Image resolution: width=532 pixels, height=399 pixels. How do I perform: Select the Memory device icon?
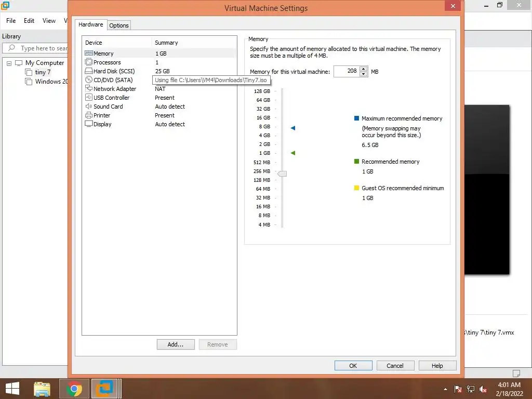point(88,54)
